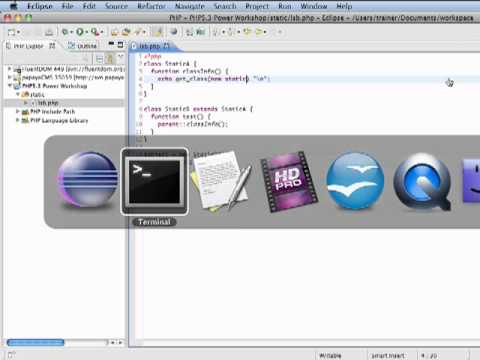Image resolution: width=480 pixels, height=360 pixels.
Task: Click the green Run toolbar icon
Action: click(x=80, y=32)
